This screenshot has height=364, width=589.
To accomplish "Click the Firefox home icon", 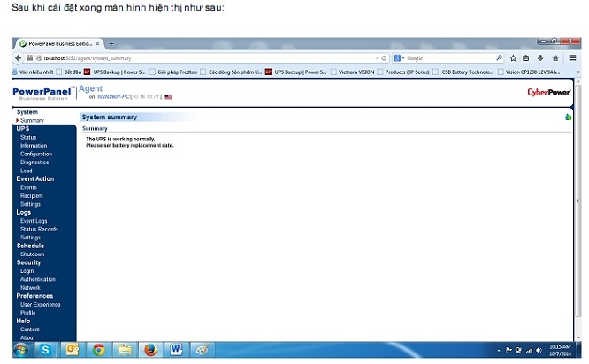I will pyautogui.click(x=555, y=57).
